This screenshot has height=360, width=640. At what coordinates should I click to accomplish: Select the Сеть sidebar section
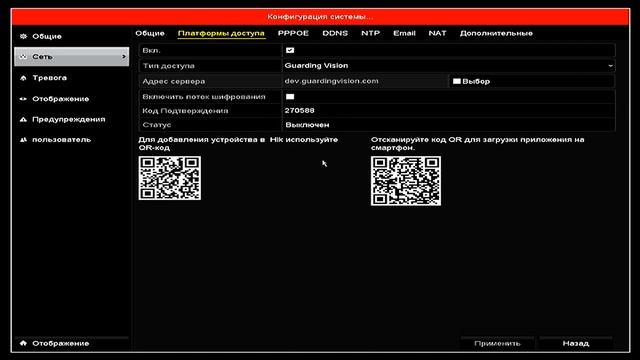71,57
